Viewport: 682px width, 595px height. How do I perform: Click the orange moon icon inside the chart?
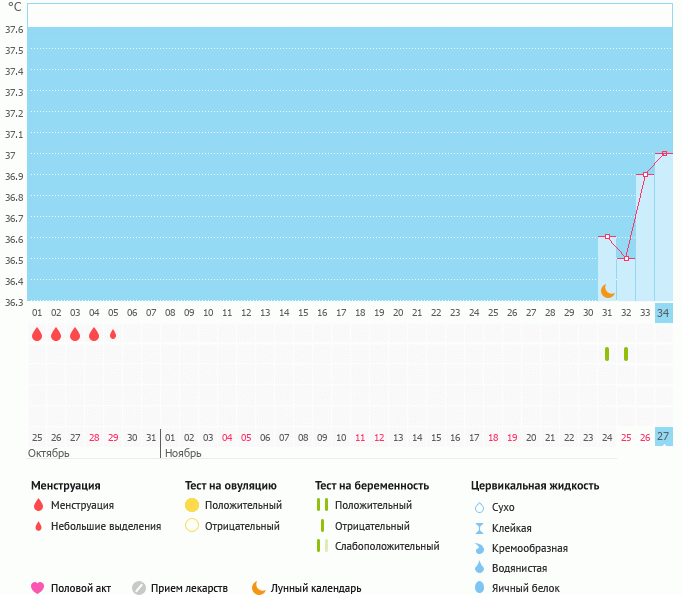click(x=607, y=290)
